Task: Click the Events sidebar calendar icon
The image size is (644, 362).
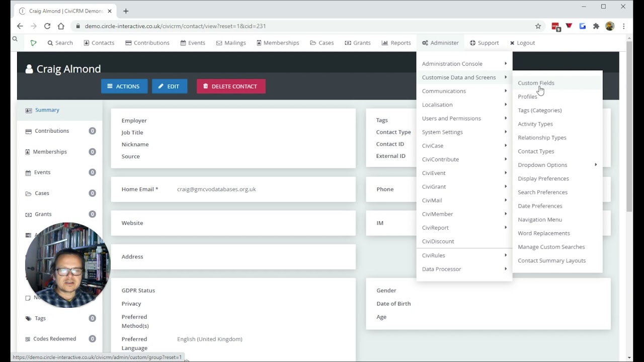Action: click(x=28, y=172)
